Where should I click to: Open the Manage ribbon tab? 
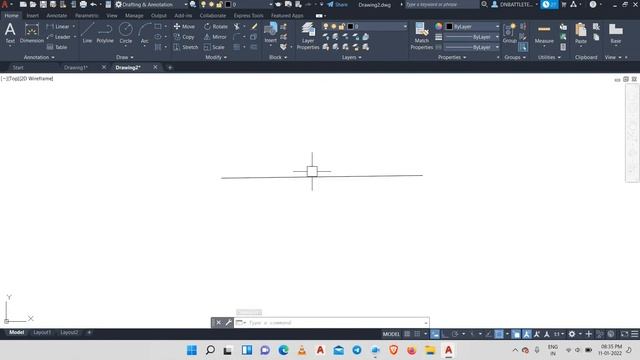(x=134, y=16)
